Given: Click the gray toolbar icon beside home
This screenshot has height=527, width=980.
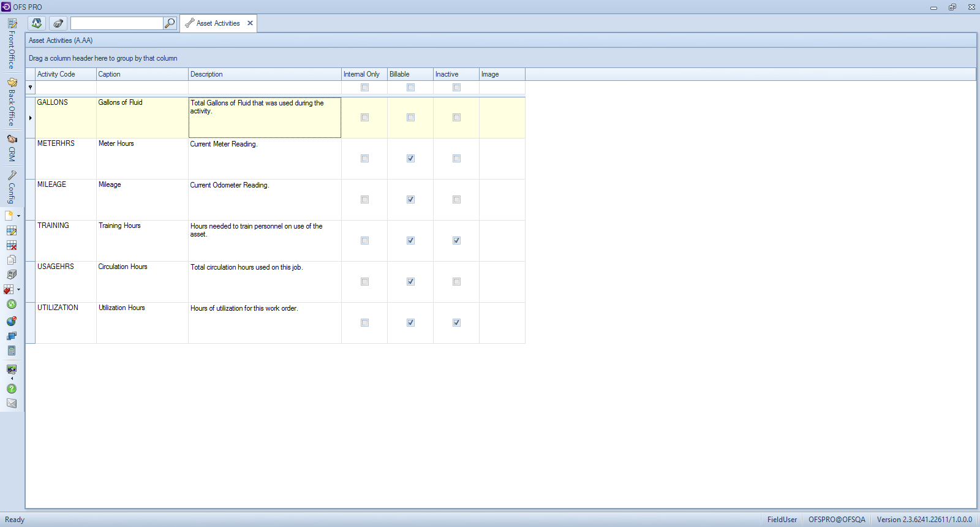Looking at the screenshot, I should point(58,23).
